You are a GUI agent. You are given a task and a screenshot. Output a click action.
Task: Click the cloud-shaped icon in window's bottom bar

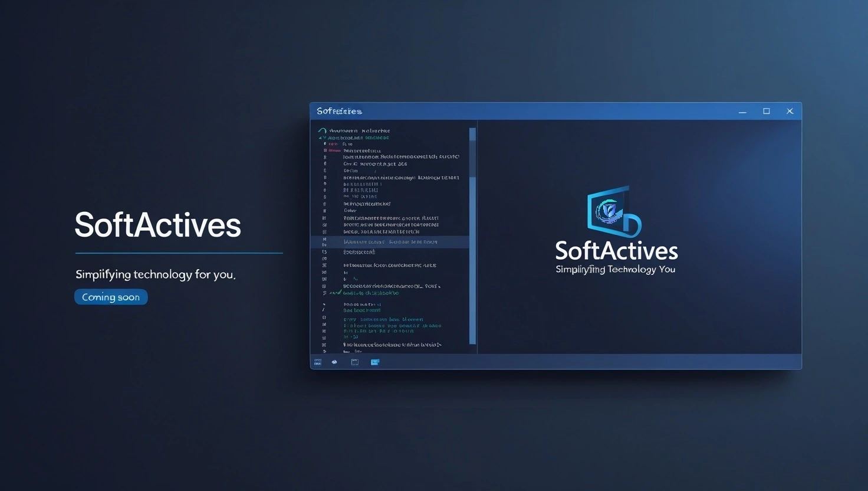click(334, 362)
